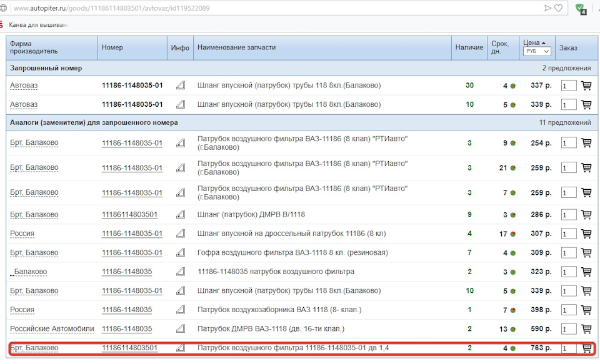Viewport: 600px width, 364px height.
Task: Open info icon in the 309 р. row
Action: (x=181, y=253)
